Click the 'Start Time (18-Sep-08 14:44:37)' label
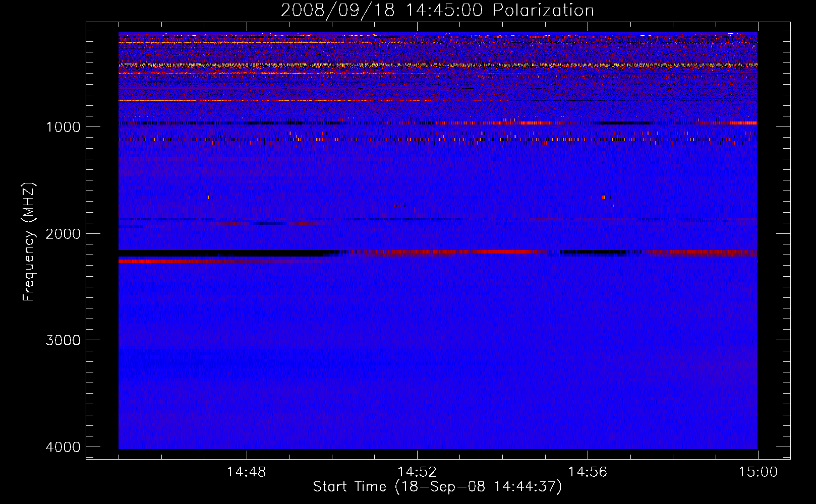The image size is (816, 504). 437,487
